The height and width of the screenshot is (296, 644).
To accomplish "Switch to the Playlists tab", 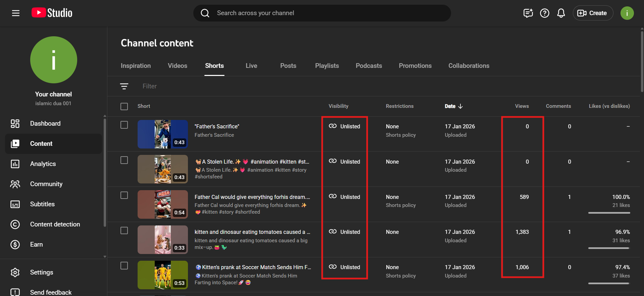I will tap(327, 66).
